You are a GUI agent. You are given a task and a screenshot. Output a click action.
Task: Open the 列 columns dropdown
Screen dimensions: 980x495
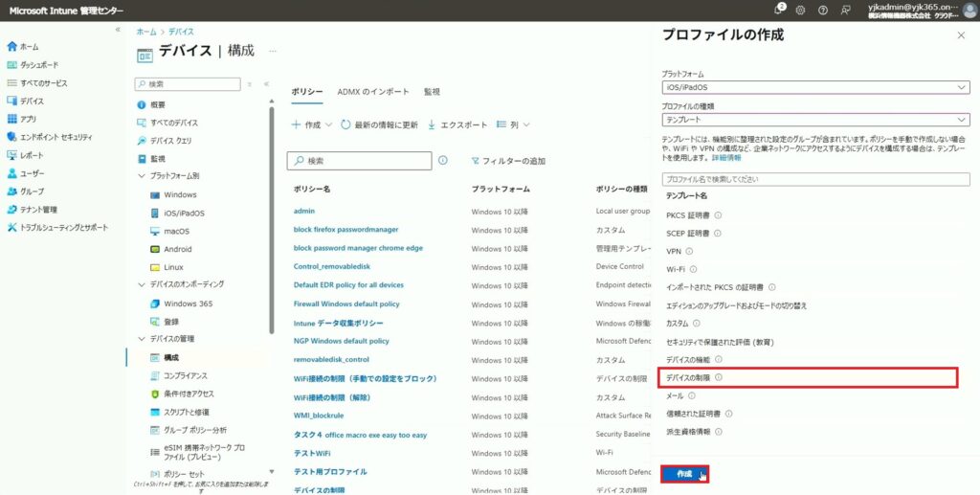(513, 125)
